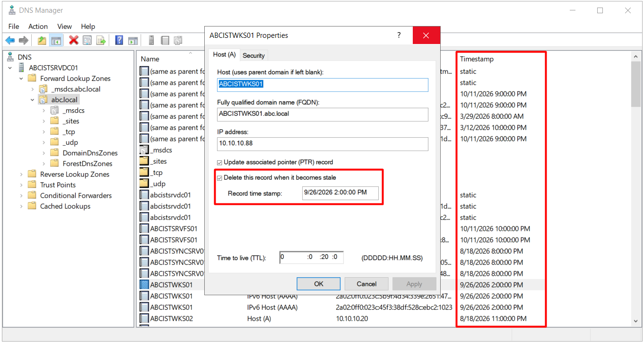Click the Reverse Lookup Zones folder icon
This screenshot has height=343, width=644.
click(32, 174)
